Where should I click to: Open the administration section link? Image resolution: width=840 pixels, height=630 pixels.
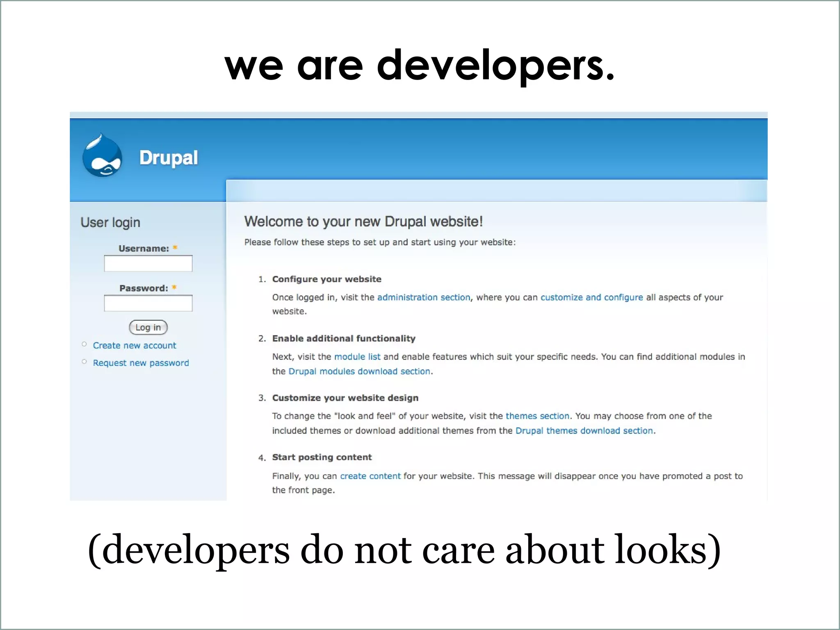point(424,297)
